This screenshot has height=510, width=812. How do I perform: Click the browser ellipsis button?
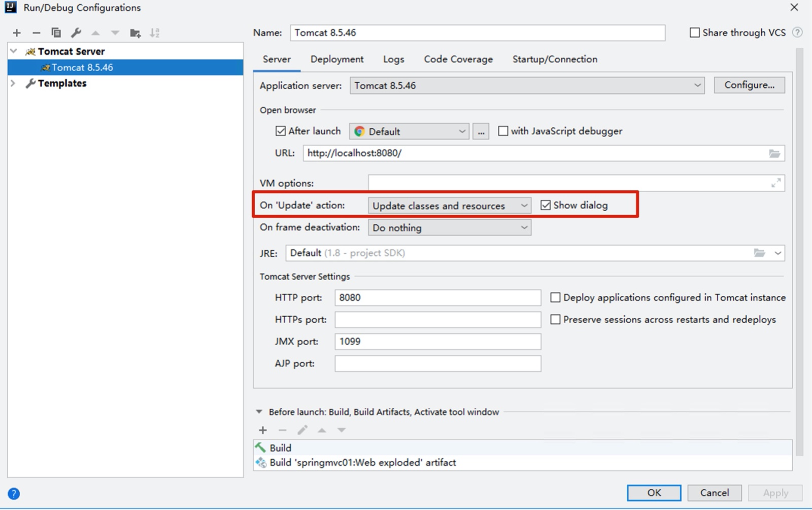(481, 131)
